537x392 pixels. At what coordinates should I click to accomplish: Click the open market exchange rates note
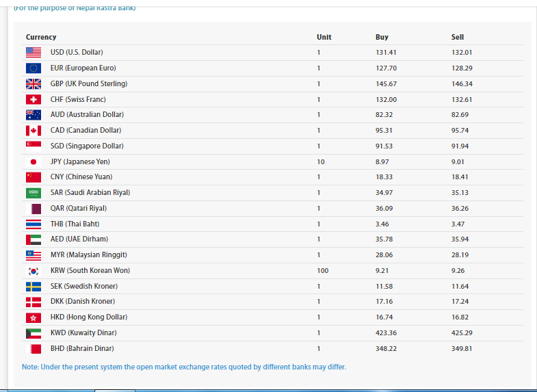(x=184, y=367)
